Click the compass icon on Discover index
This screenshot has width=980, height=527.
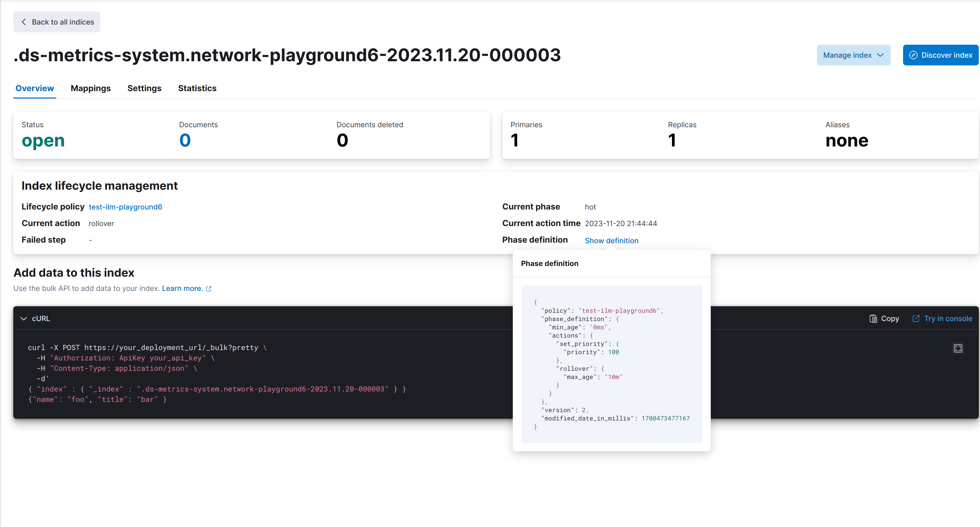[913, 55]
